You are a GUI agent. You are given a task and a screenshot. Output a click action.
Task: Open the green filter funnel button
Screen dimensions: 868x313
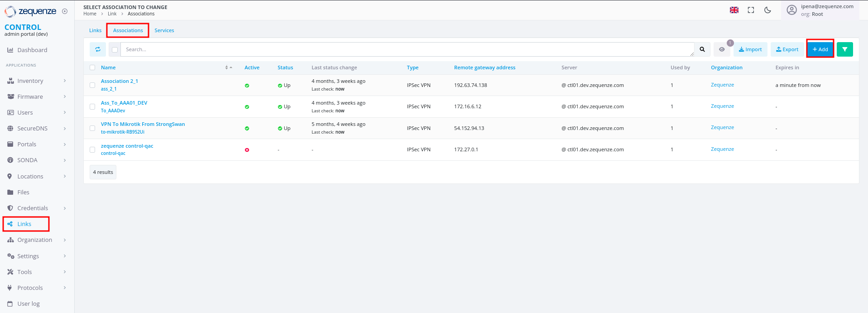pos(844,49)
